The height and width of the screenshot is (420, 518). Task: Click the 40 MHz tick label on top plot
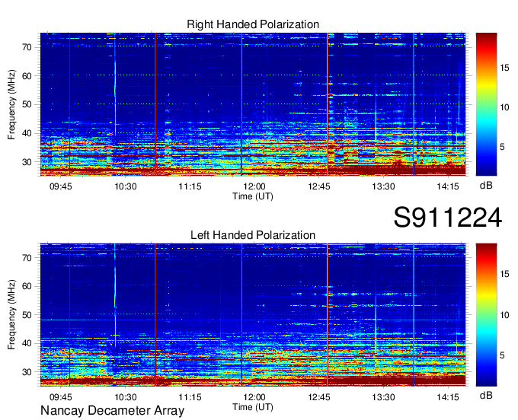tap(27, 134)
